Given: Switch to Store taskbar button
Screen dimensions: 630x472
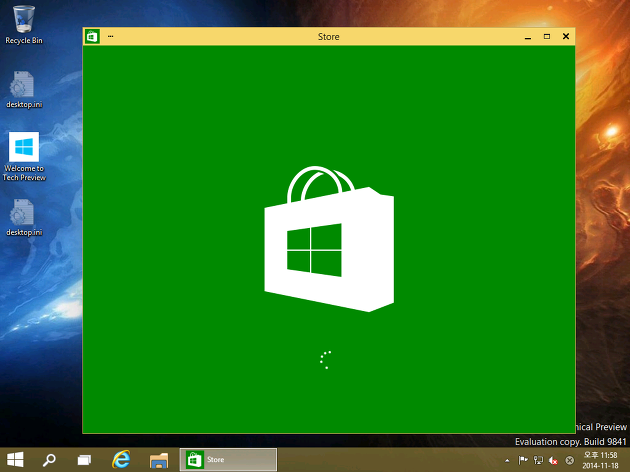Looking at the screenshot, I should click(228, 460).
